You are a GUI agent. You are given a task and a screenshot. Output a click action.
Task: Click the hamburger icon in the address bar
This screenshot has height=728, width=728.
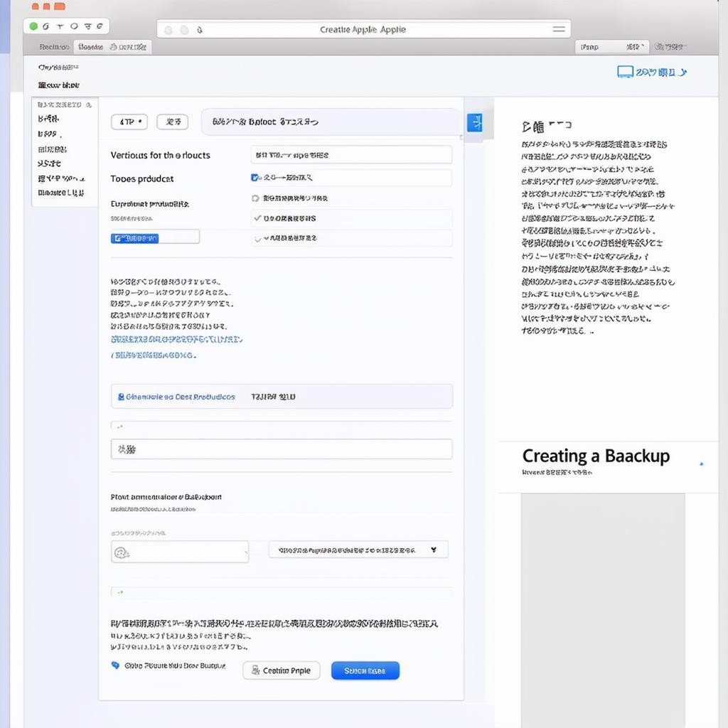point(560,29)
